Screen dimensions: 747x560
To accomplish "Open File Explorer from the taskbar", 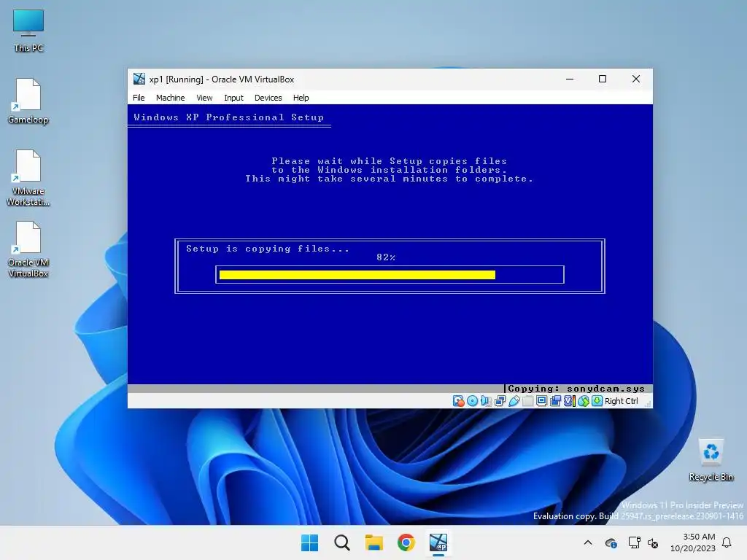I will pyautogui.click(x=374, y=542).
